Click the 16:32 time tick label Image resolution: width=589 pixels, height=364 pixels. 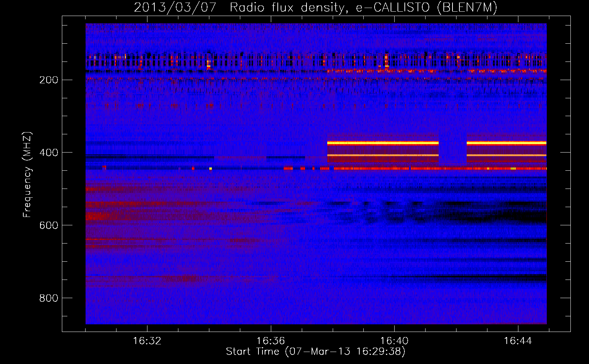(x=147, y=341)
